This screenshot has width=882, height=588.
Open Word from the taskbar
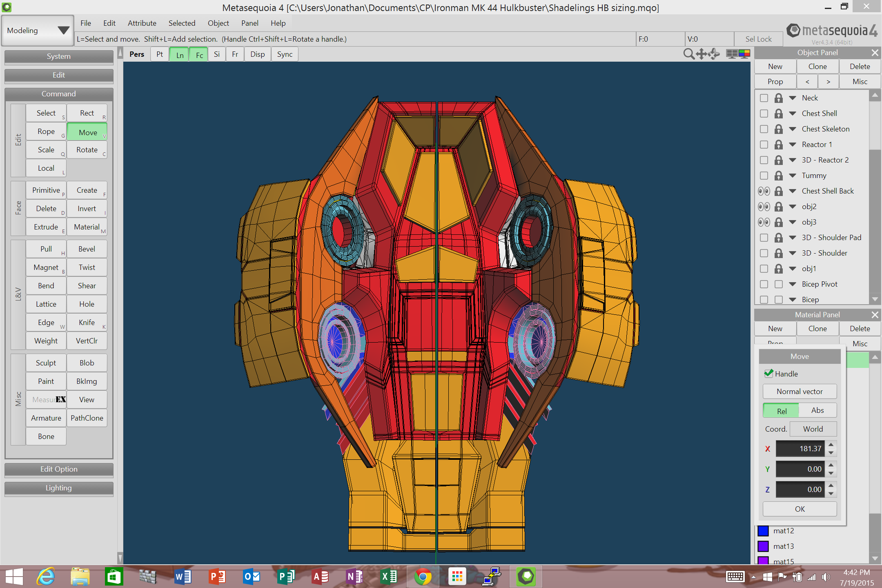click(183, 577)
